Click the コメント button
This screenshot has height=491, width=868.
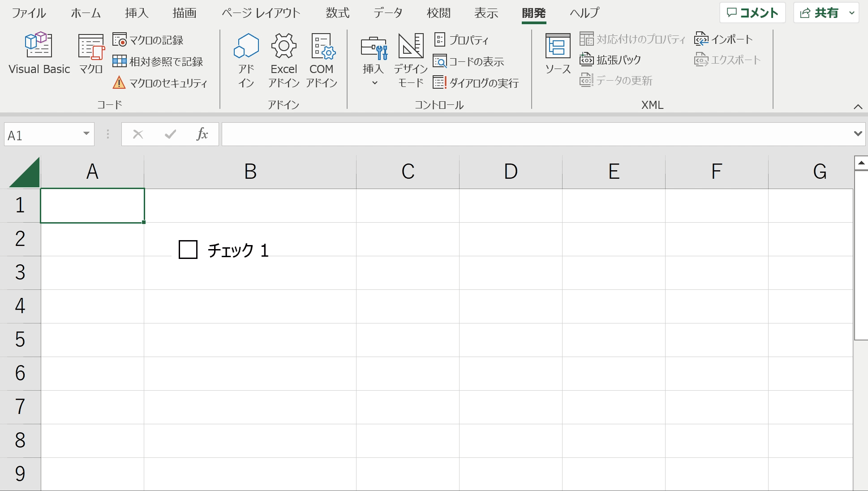[752, 13]
